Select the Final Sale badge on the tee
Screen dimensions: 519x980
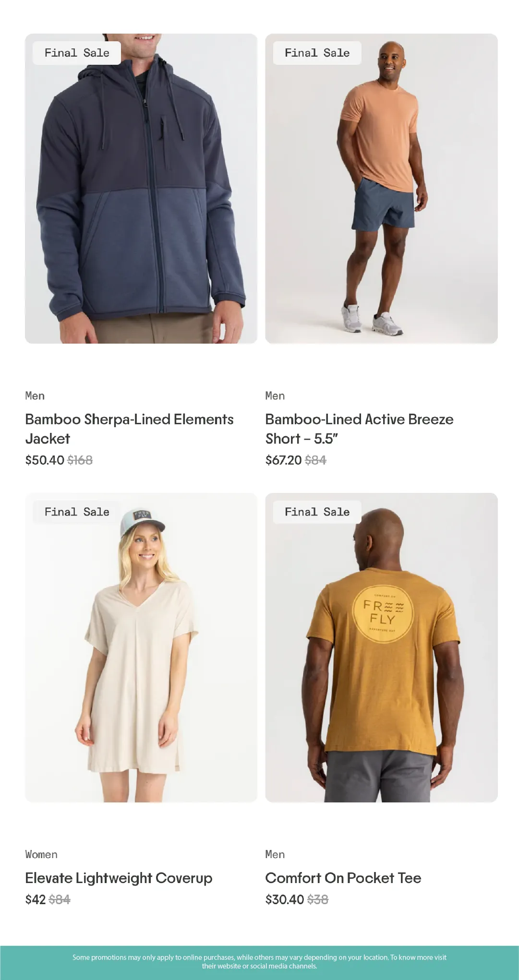pos(317,512)
